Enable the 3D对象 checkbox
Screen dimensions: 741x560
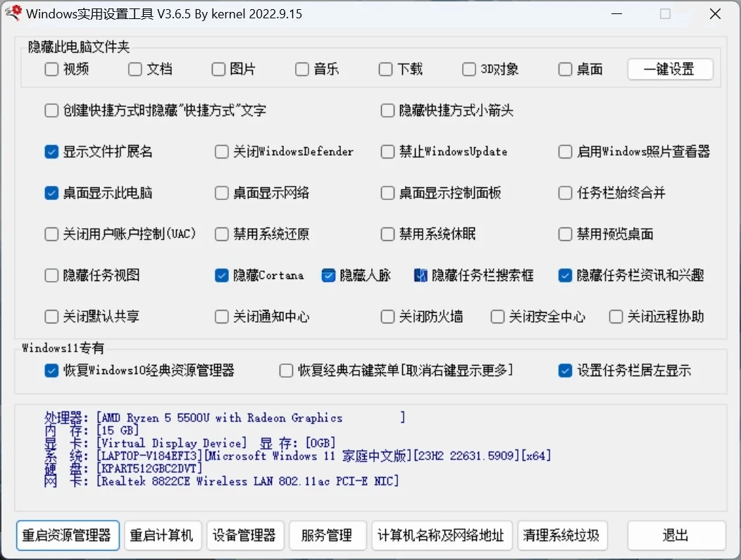click(469, 69)
